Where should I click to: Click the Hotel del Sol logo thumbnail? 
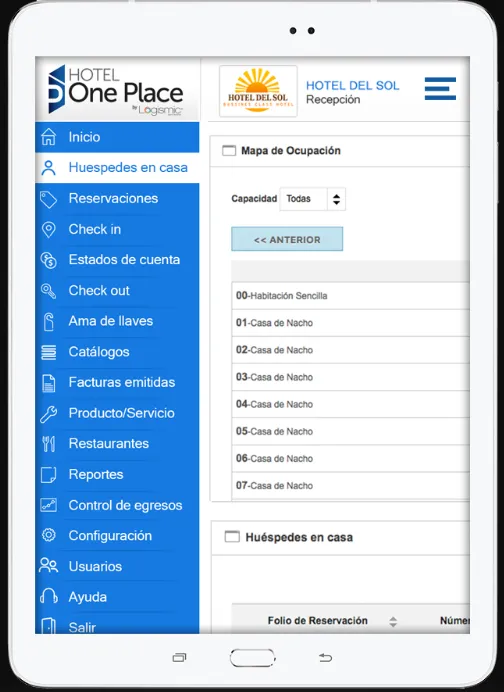[x=258, y=91]
